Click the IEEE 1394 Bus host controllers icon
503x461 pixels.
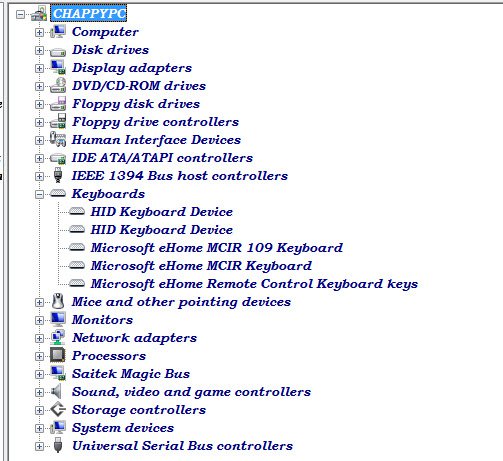[x=58, y=175]
